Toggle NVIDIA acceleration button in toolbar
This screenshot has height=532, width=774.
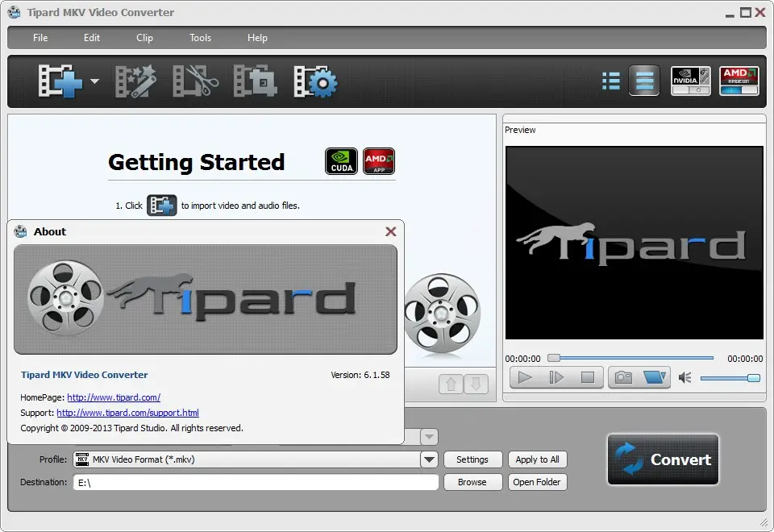pos(691,81)
